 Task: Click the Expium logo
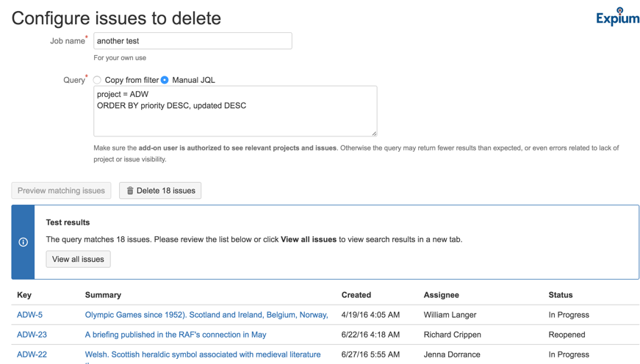coord(617,17)
